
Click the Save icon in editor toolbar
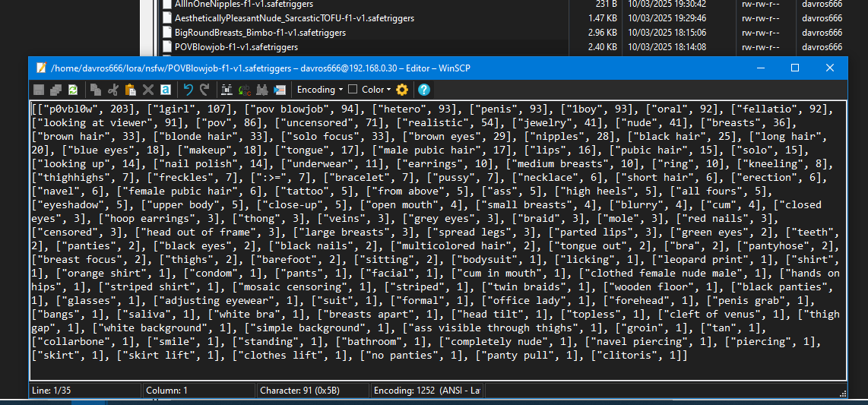pos(39,90)
